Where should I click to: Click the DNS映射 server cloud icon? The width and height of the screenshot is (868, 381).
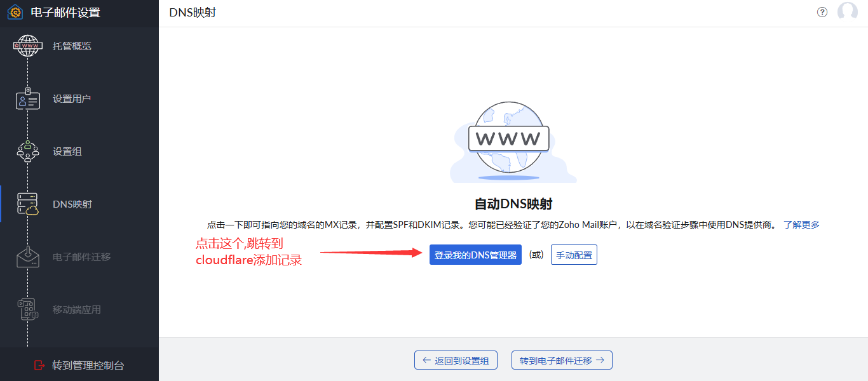point(27,204)
